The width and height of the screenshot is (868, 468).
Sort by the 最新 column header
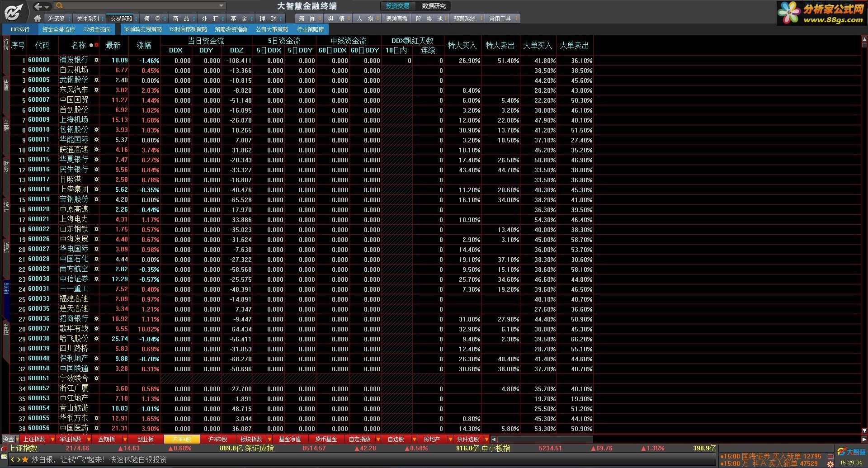pos(113,45)
